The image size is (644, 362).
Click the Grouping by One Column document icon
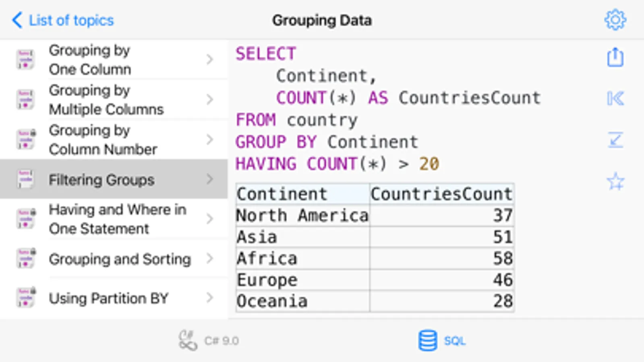[25, 60]
